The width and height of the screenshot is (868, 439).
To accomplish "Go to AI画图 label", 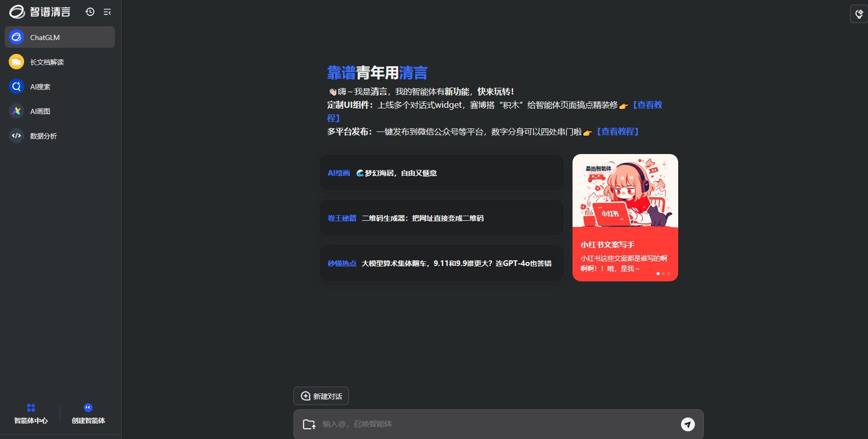I will pos(40,111).
